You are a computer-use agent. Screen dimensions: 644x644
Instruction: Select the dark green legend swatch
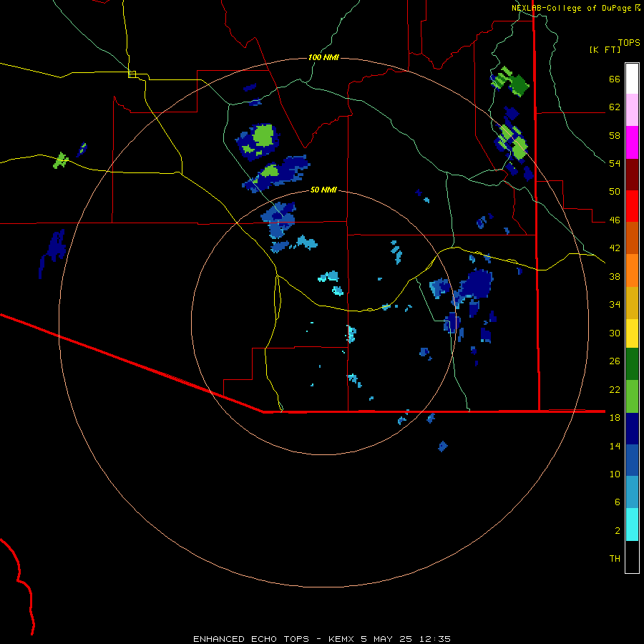click(x=632, y=364)
